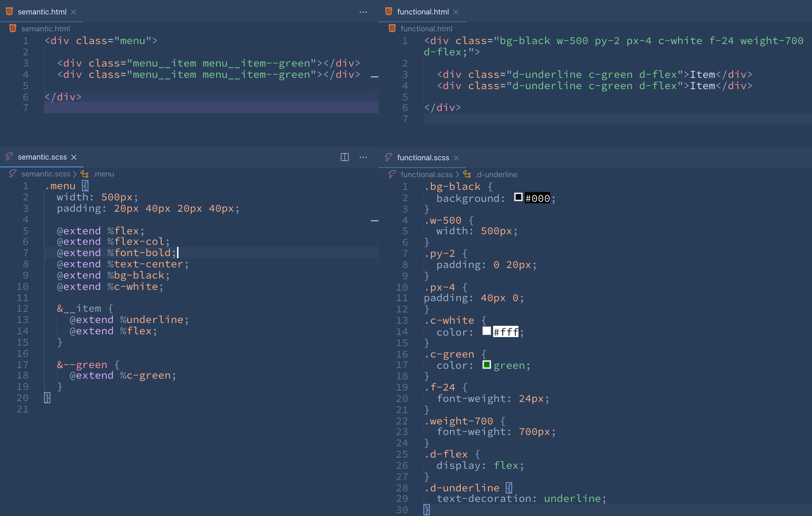Select the functional.scss tab
This screenshot has width=812, height=516.
coord(423,158)
